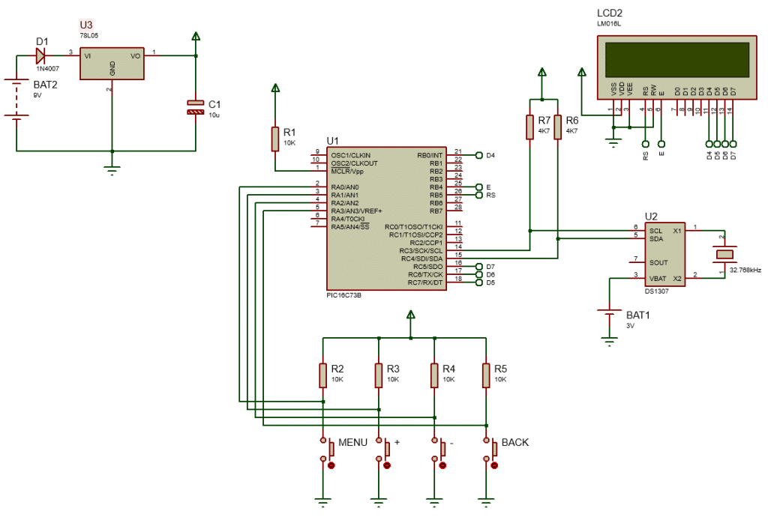
Task: Click the VBAT pin label on U2
Action: pos(657,279)
